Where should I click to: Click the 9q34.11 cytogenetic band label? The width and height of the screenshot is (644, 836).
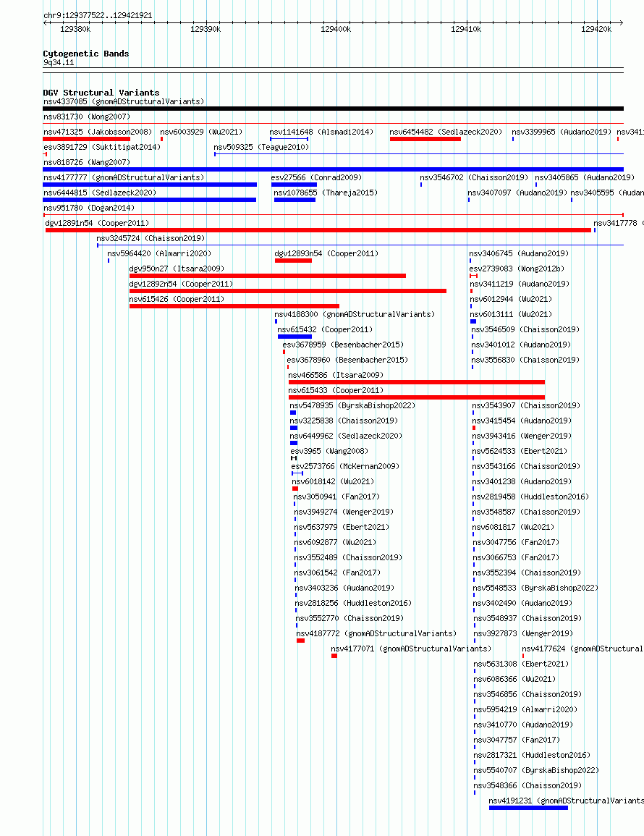59,63
